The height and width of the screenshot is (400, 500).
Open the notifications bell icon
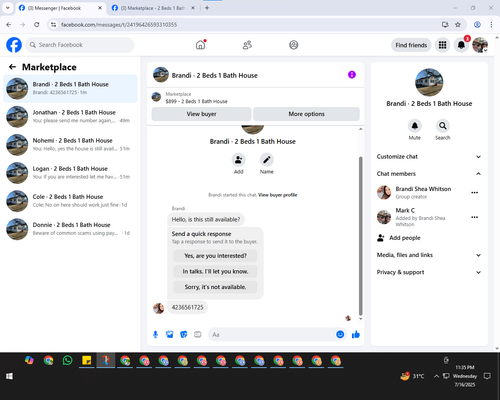[x=461, y=45]
